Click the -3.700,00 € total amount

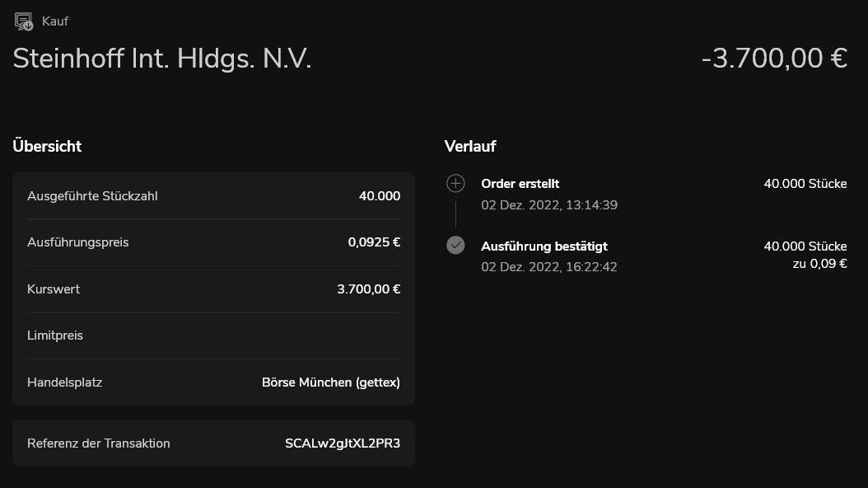[x=774, y=59]
